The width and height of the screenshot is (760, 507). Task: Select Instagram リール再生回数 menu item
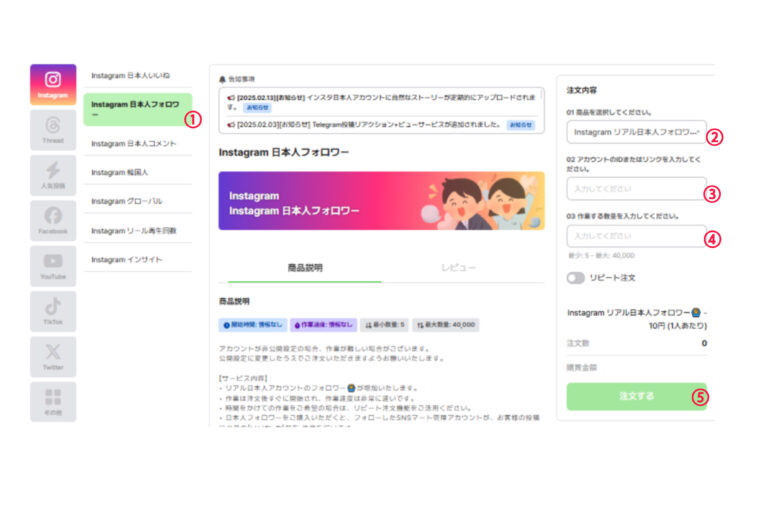pyautogui.click(x=138, y=231)
